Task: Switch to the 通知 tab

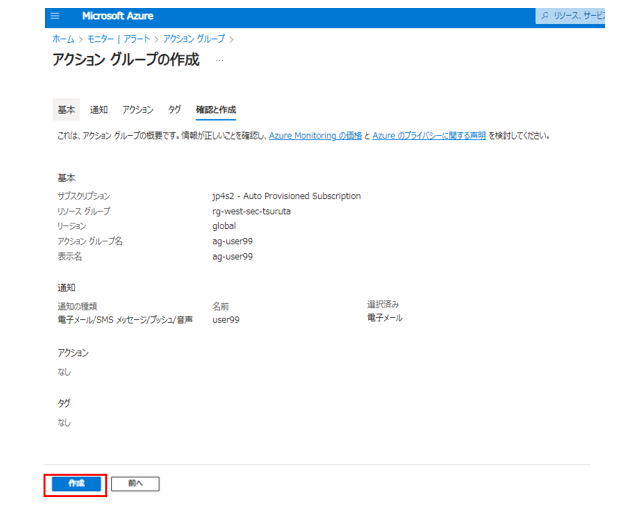Action: click(99, 110)
